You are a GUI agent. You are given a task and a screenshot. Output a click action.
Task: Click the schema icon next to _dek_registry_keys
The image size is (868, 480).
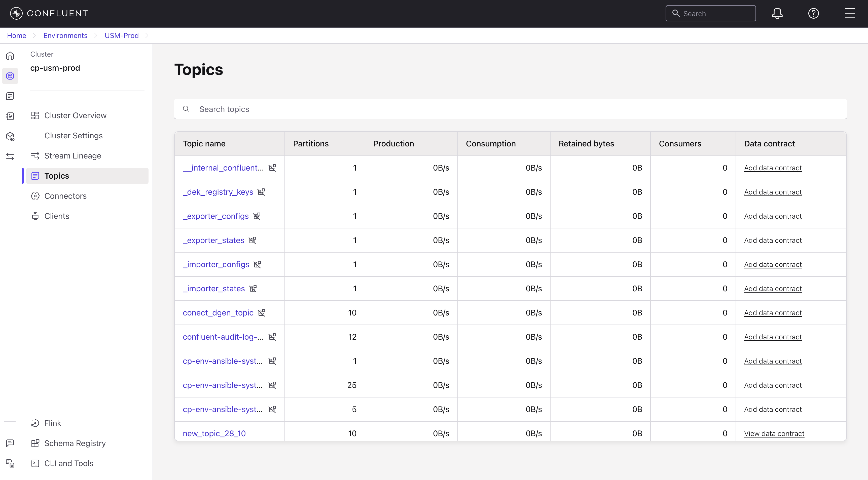click(262, 192)
